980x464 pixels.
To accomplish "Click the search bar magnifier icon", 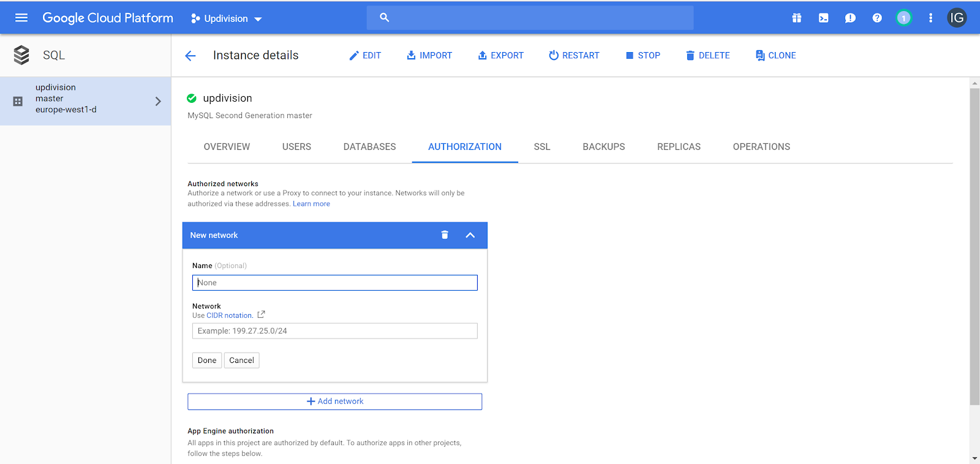I will point(384,18).
